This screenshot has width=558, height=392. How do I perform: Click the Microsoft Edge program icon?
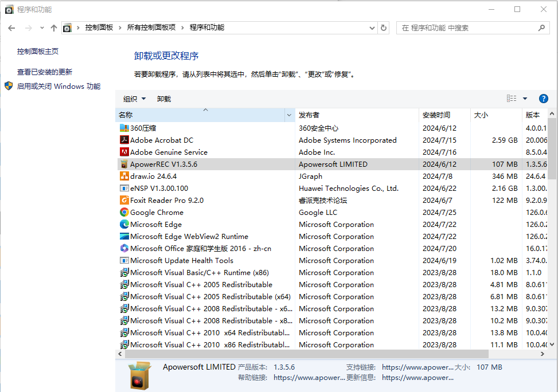coord(124,224)
